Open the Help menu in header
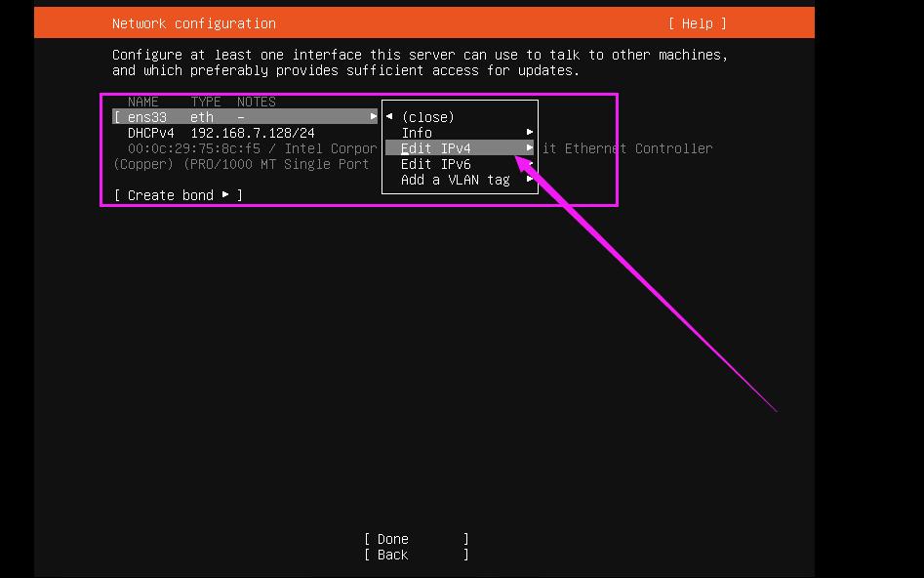 [x=697, y=23]
